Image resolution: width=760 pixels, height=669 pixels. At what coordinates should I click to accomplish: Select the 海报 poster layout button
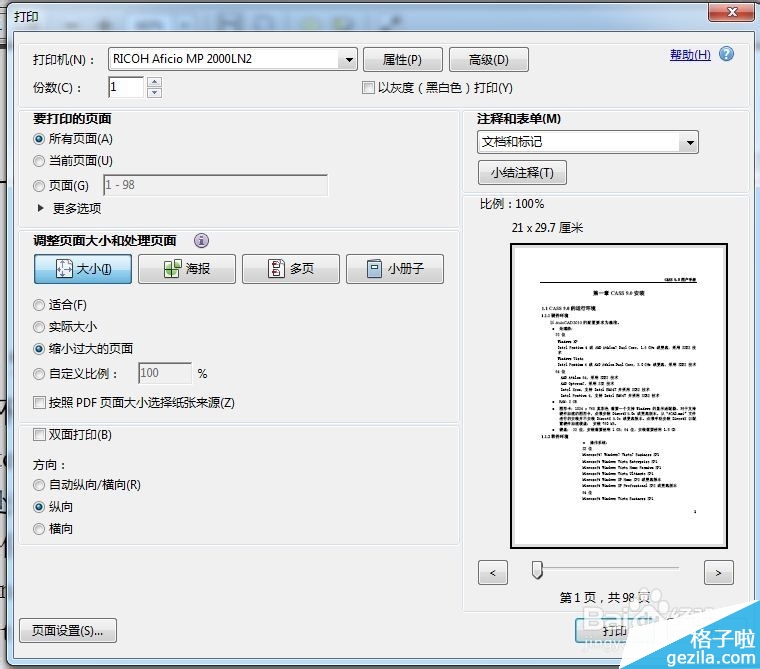(186, 269)
